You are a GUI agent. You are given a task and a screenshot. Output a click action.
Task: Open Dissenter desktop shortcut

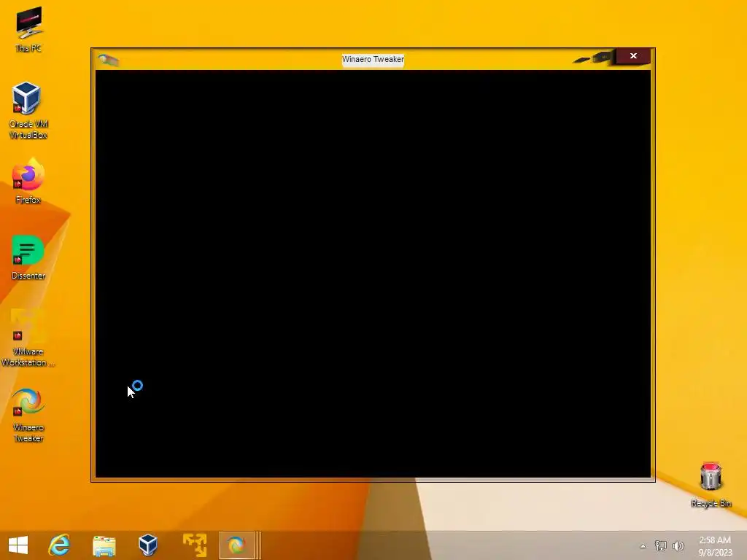click(28, 257)
